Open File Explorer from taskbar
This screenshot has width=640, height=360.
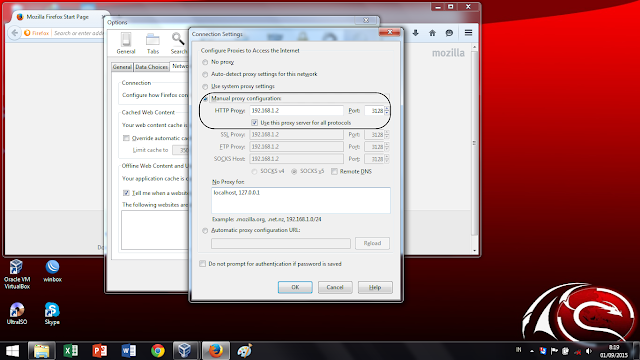(x=42, y=351)
